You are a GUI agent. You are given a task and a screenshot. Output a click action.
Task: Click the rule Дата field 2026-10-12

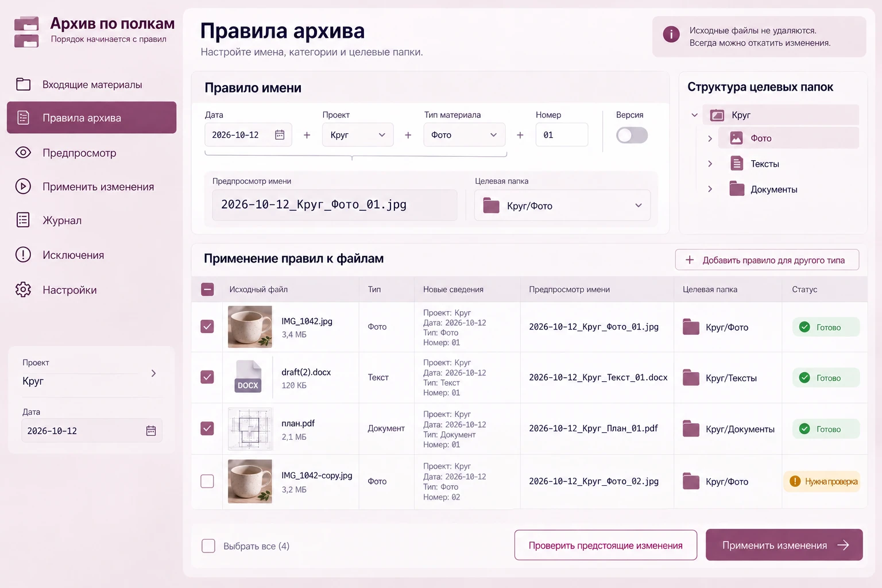[x=248, y=135]
